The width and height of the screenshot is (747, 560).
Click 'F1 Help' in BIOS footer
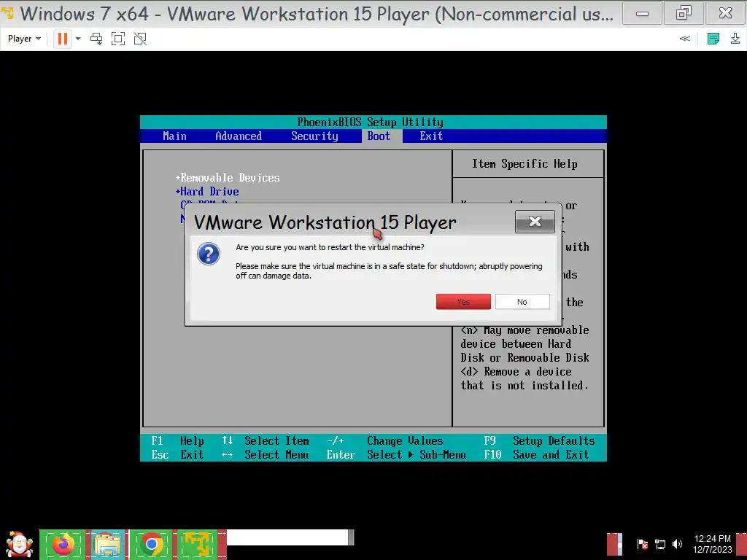click(177, 441)
